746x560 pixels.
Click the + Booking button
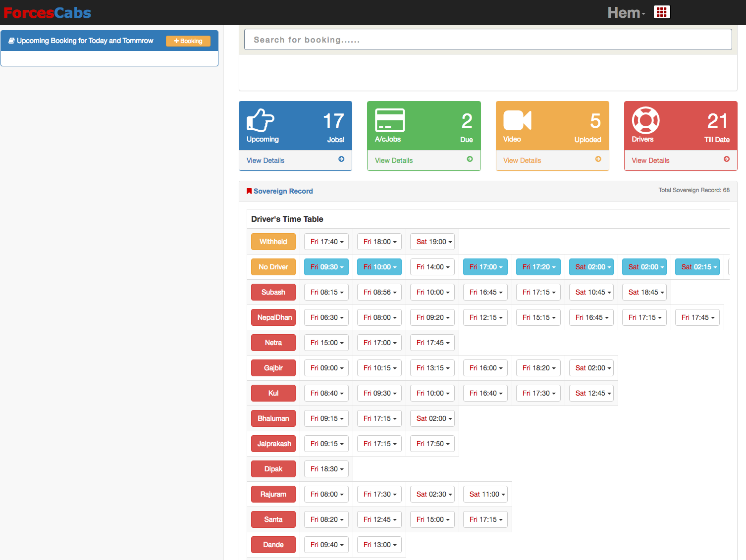coord(188,41)
